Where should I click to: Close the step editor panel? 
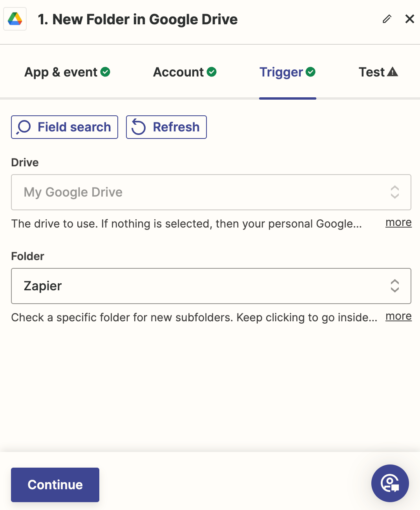(410, 19)
